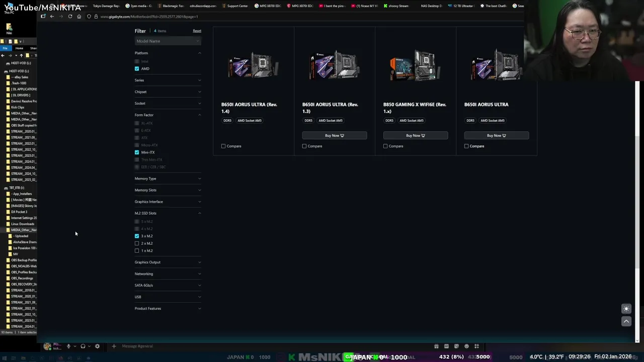
Task: Check the 1 x M.2 checkbox
Action: [x=137, y=250]
